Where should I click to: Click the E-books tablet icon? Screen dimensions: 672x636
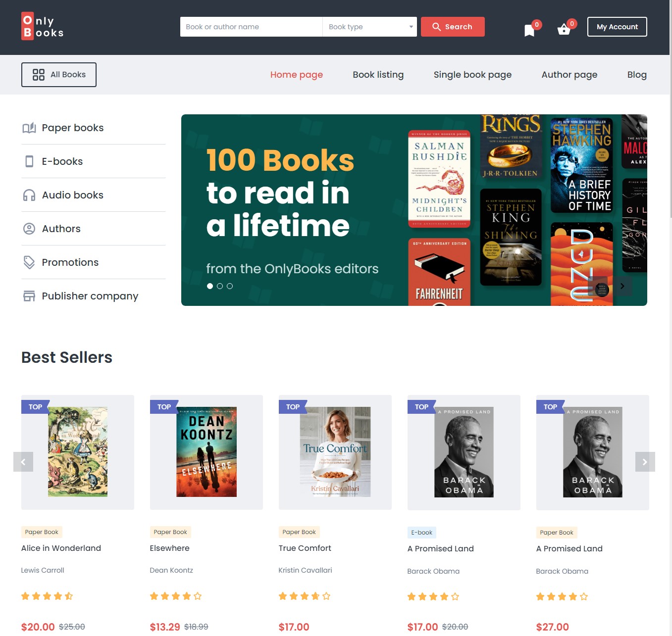pos(29,161)
